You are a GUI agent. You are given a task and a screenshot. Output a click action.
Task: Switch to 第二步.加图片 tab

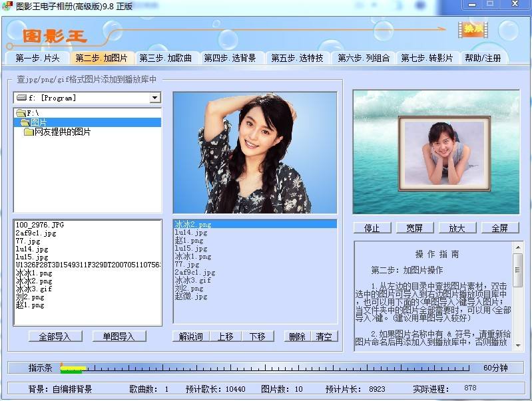click(x=101, y=59)
